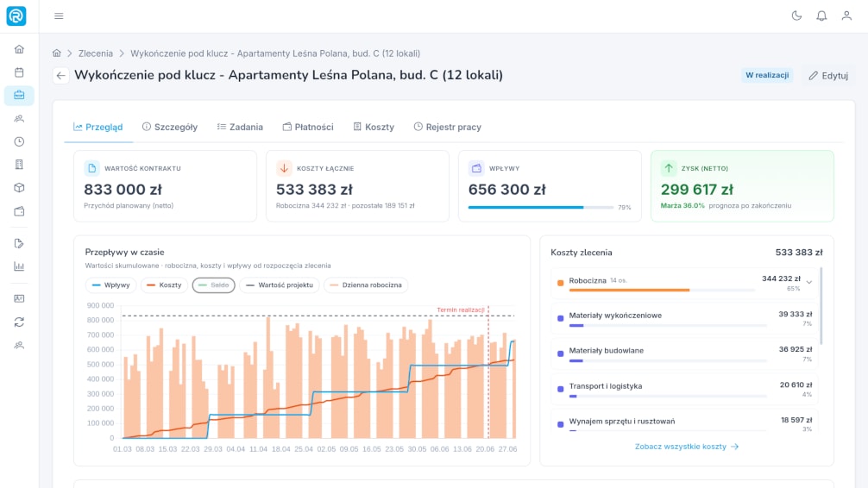Expand the Robocizna cost row chevron

click(x=808, y=282)
